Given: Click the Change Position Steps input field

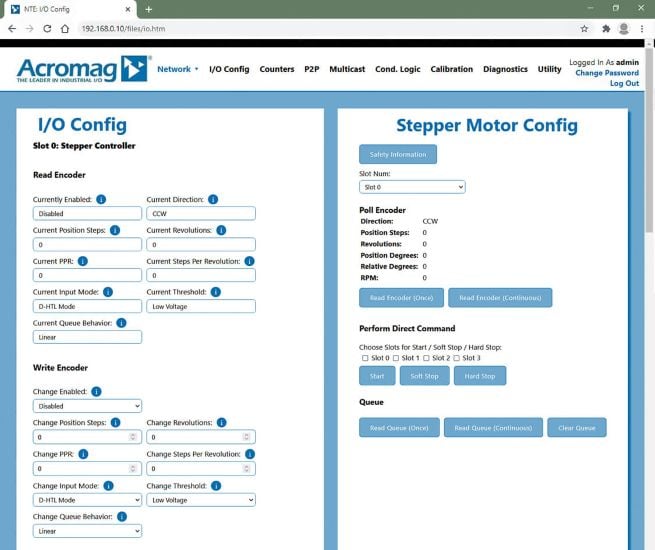Looking at the screenshot, I should click(x=83, y=437).
